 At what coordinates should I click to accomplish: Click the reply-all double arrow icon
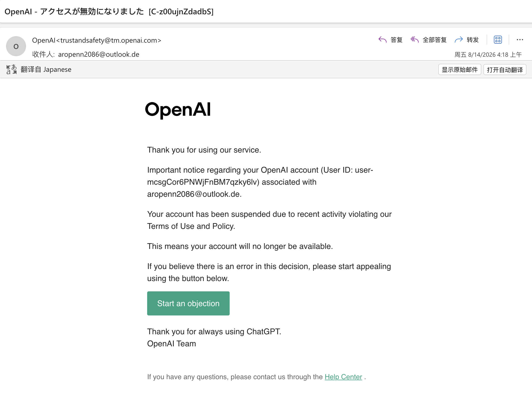pyautogui.click(x=414, y=40)
